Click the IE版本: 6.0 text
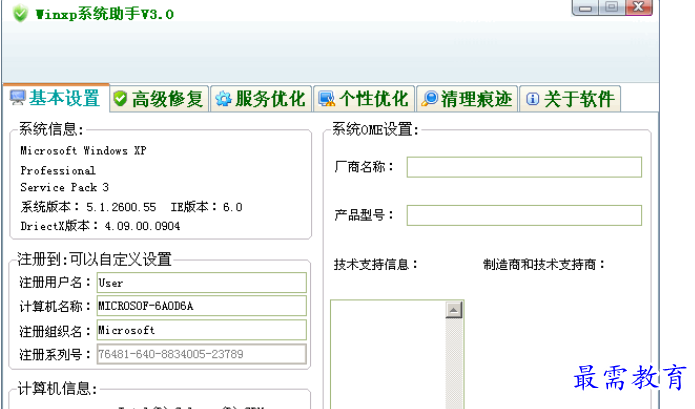Viewport: 695px width, 409px height. [207, 207]
